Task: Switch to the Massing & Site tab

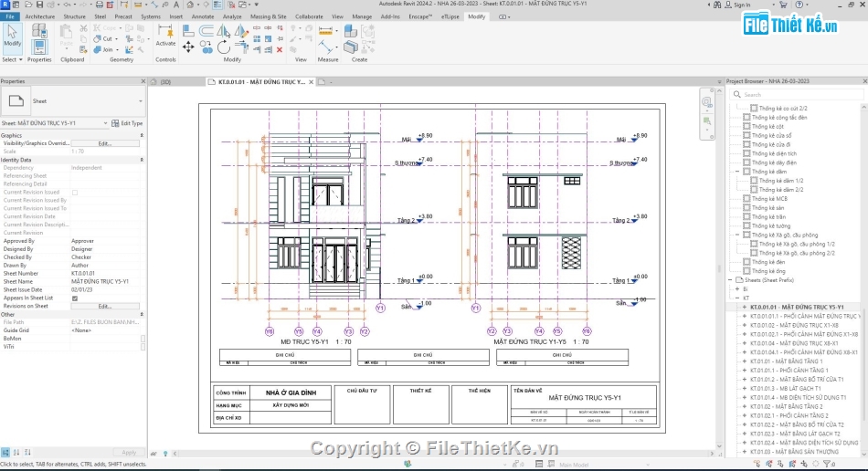Action: point(268,16)
